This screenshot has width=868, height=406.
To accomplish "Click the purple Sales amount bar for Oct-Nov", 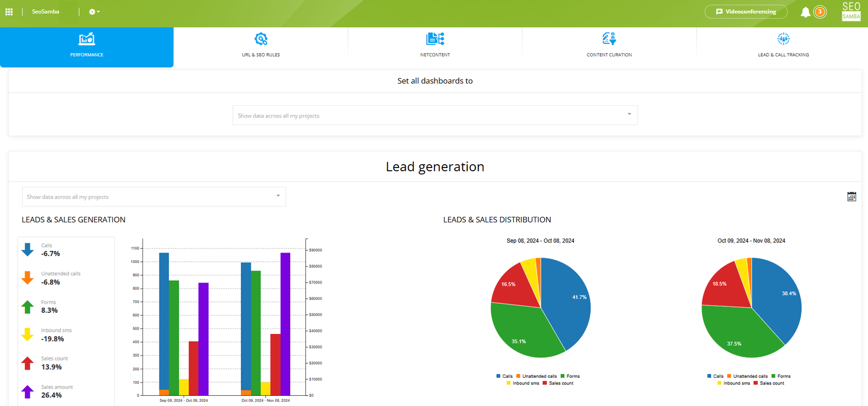I will point(285,324).
